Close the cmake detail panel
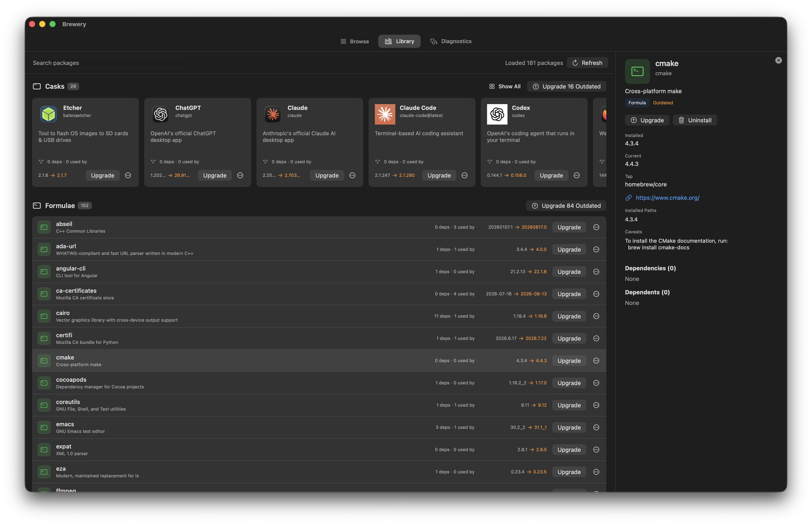 point(778,60)
